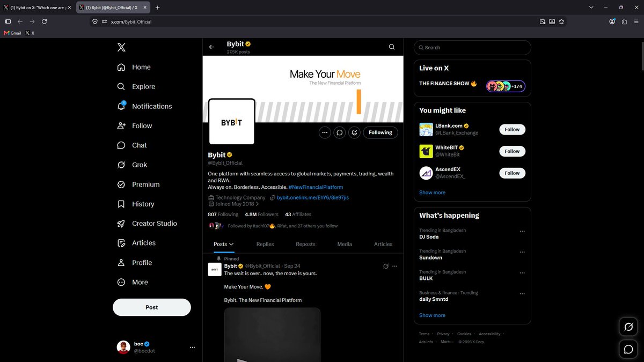The height and width of the screenshot is (362, 644).
Task: Open 4.8M Followers list
Action: pyautogui.click(x=260, y=215)
